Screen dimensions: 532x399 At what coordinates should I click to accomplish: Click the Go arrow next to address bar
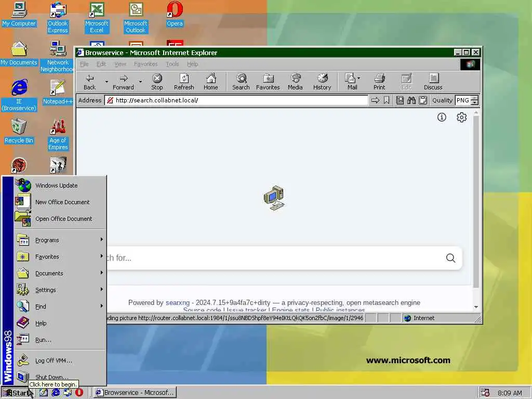coord(375,100)
